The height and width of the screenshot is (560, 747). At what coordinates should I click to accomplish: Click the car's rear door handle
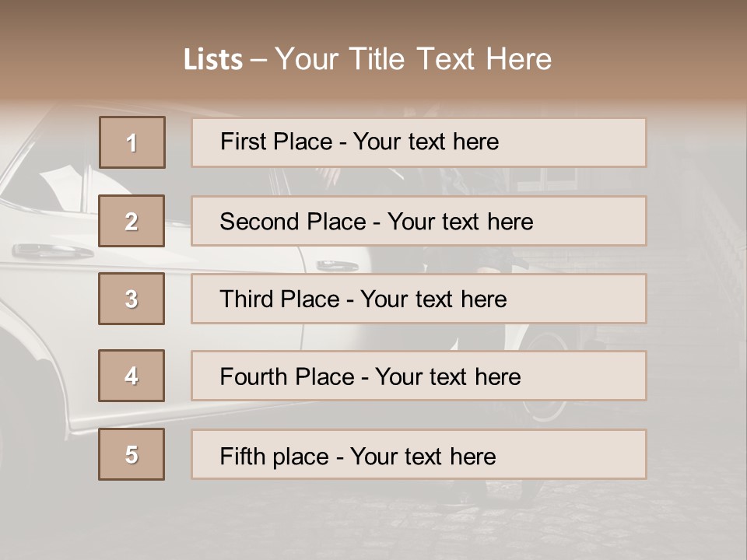pyautogui.click(x=336, y=265)
